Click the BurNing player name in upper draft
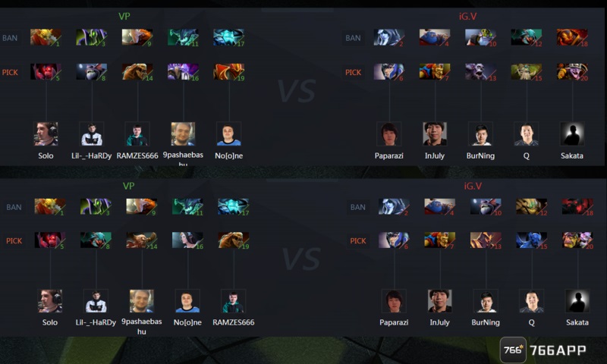This screenshot has width=607, height=364. [x=480, y=155]
